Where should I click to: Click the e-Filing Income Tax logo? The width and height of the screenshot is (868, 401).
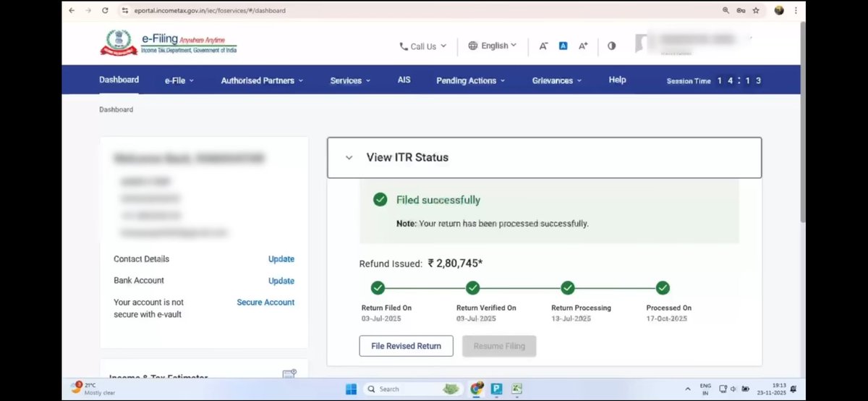tap(168, 43)
